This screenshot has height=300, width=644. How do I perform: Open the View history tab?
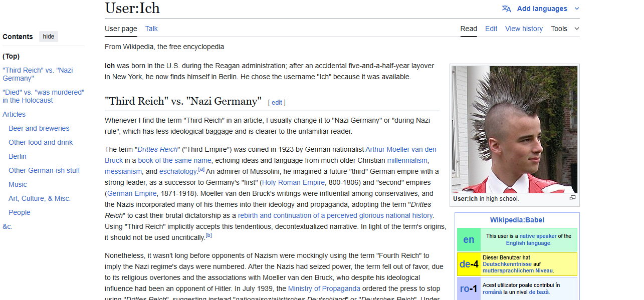524,29
